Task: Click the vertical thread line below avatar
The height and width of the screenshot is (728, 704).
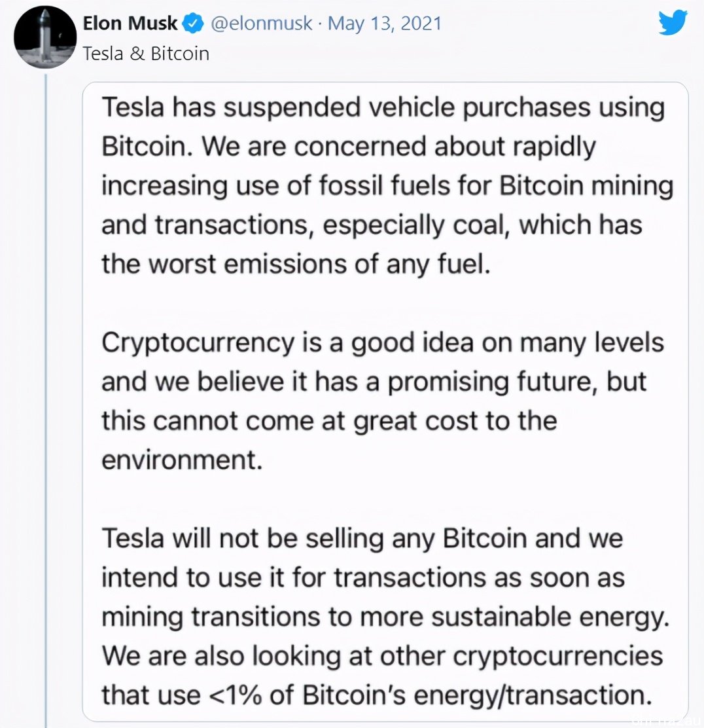Action: coord(46,399)
